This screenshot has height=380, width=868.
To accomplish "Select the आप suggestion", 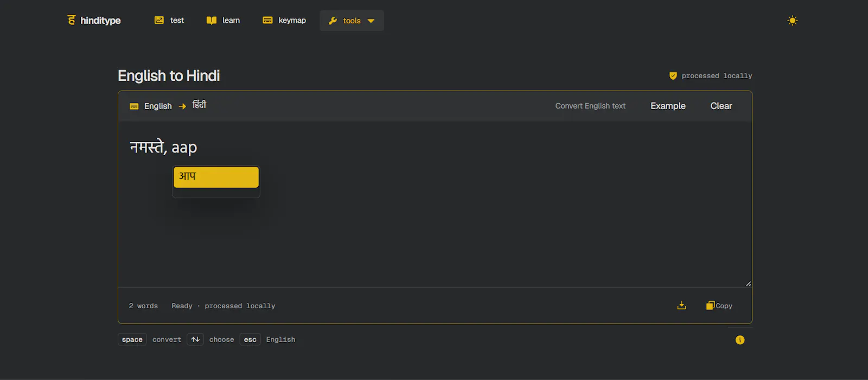I will tap(216, 177).
